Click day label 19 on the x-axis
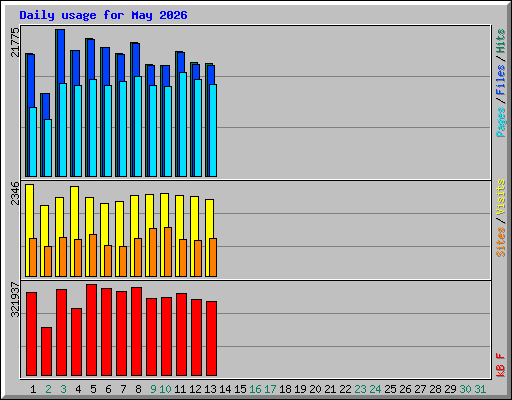This screenshot has width=512, height=400. click(x=300, y=389)
